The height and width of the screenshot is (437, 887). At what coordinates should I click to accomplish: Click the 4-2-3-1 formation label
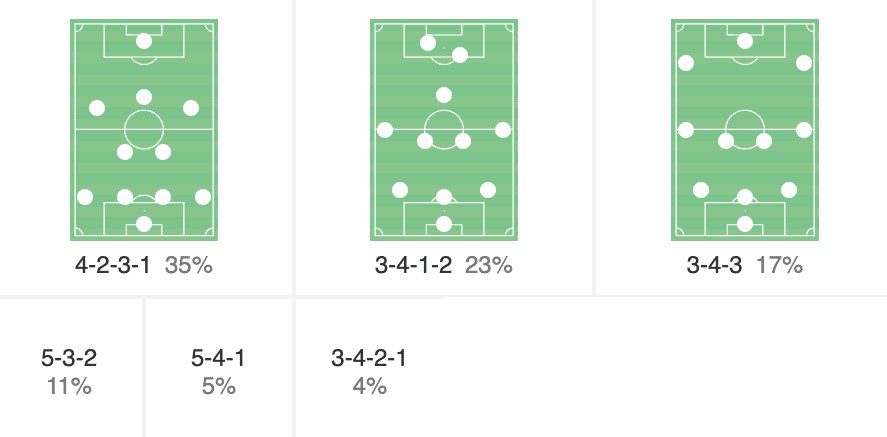(112, 266)
